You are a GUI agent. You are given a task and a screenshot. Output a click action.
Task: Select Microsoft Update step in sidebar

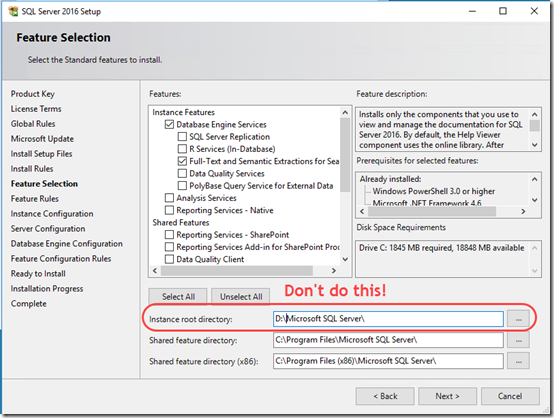pyautogui.click(x=42, y=139)
